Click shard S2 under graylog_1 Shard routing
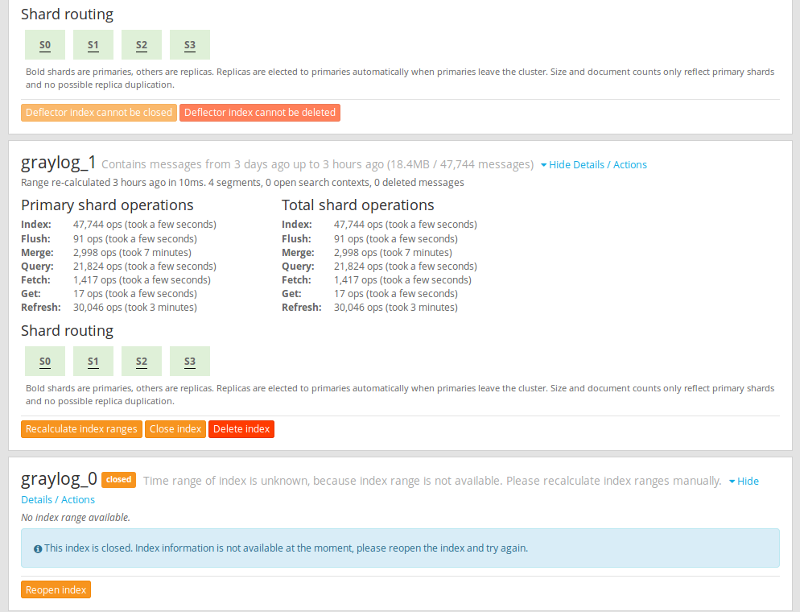800x612 pixels. point(141,361)
